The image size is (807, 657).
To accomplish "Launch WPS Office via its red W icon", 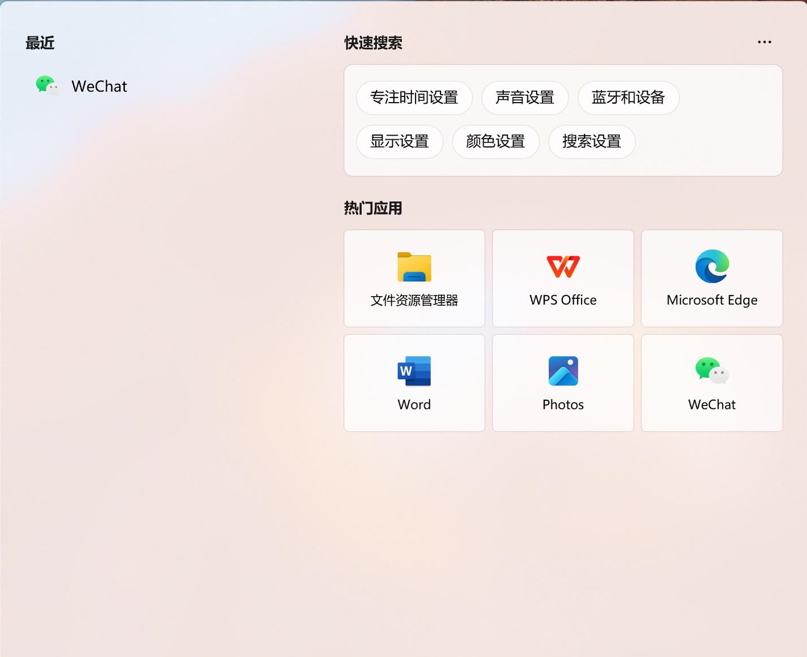I will coord(563,266).
